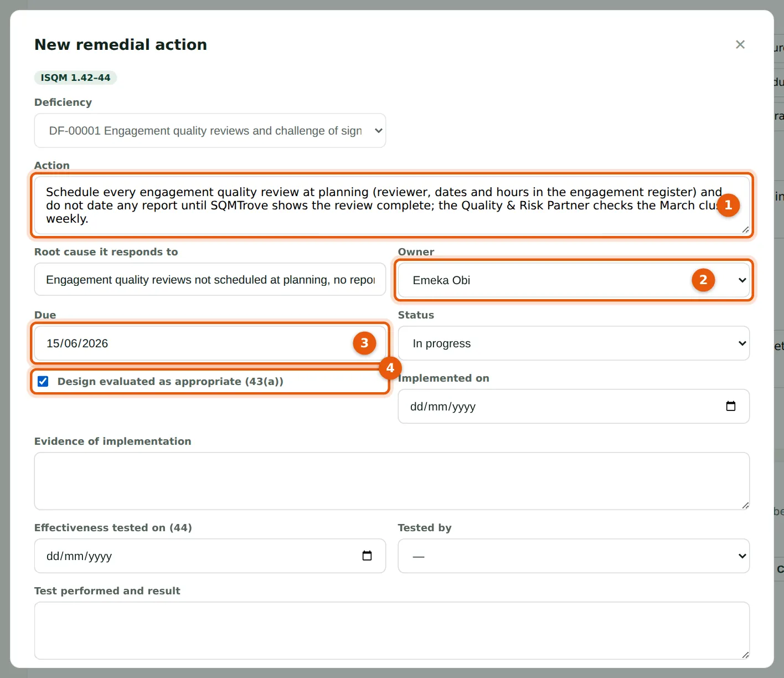Screen dimensions: 784x678
Task: Click the orange step 3 badge
Action: tap(364, 343)
